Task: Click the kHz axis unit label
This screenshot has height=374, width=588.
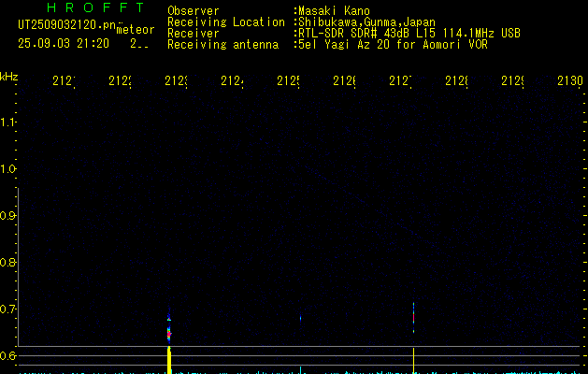Action: [x=8, y=77]
